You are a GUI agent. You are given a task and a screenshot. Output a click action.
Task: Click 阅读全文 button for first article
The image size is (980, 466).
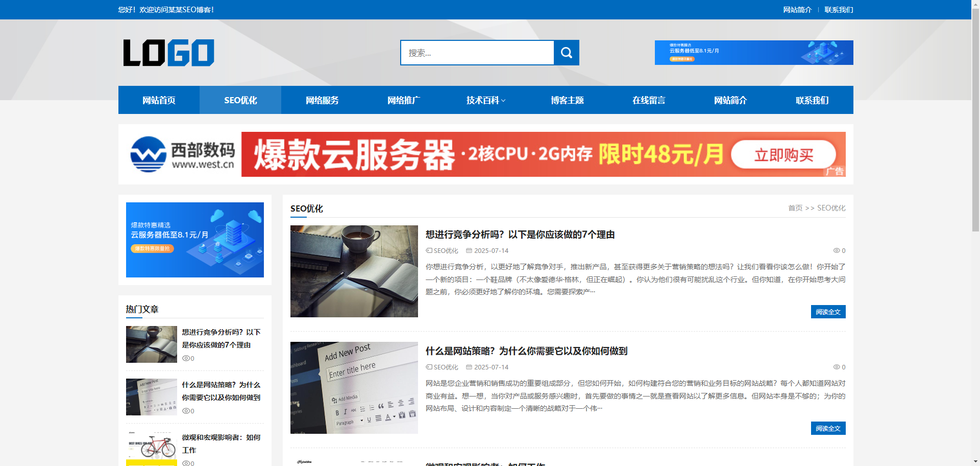(x=828, y=312)
